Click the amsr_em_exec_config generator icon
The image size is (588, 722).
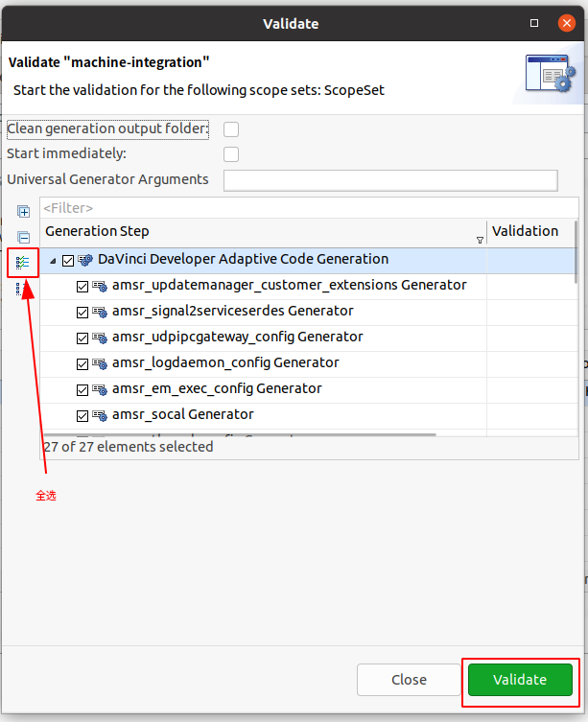100,390
